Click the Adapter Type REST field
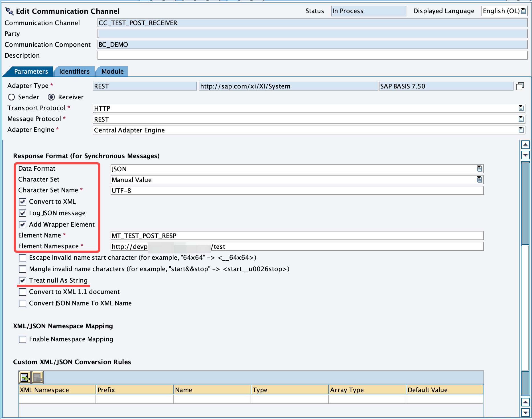 [145, 86]
